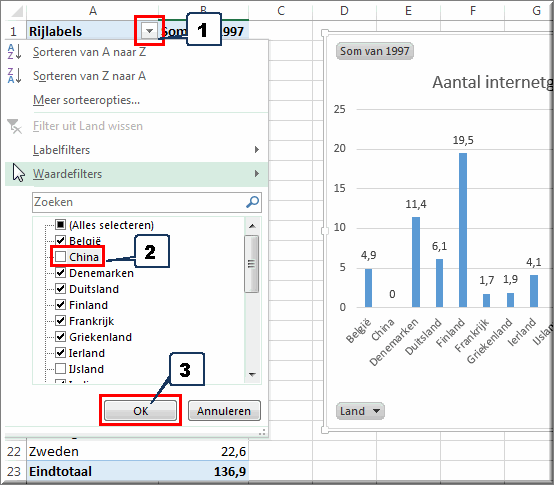Viewport: 554px width, 485px height.
Task: Click the scroll down arrow in country list
Action: [252, 374]
